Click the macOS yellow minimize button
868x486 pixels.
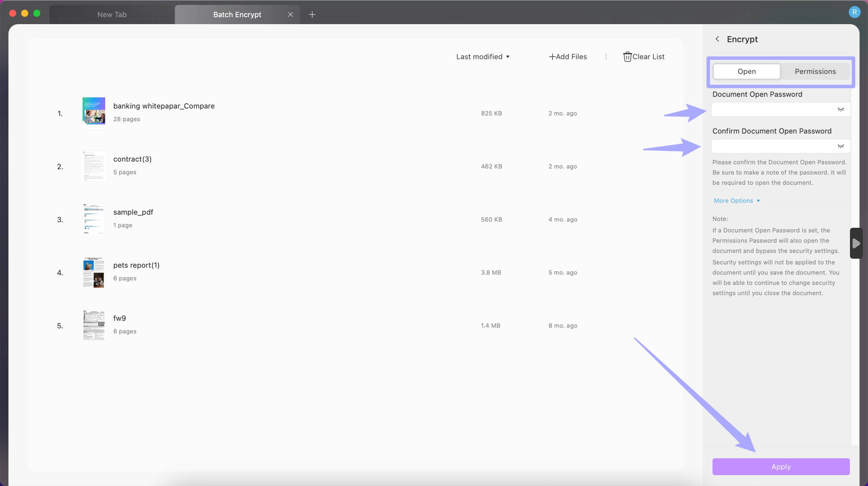[x=24, y=13]
